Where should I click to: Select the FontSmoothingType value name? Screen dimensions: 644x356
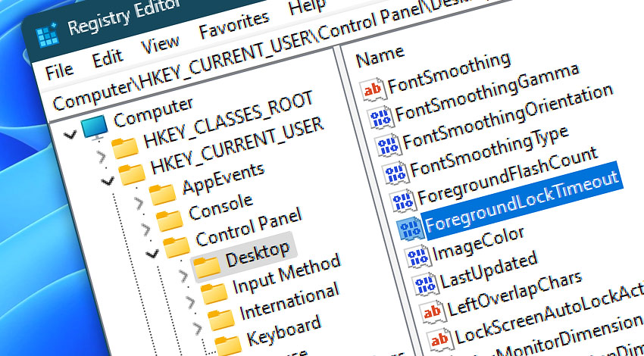tap(489, 151)
